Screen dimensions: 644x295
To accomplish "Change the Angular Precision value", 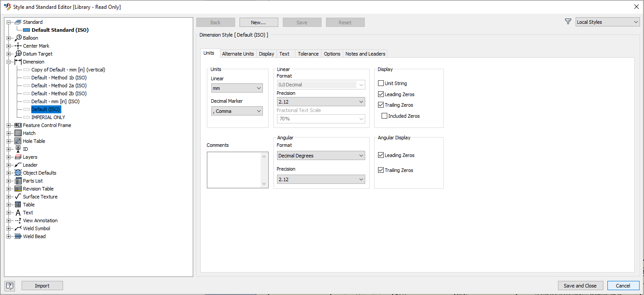I will 321,179.
